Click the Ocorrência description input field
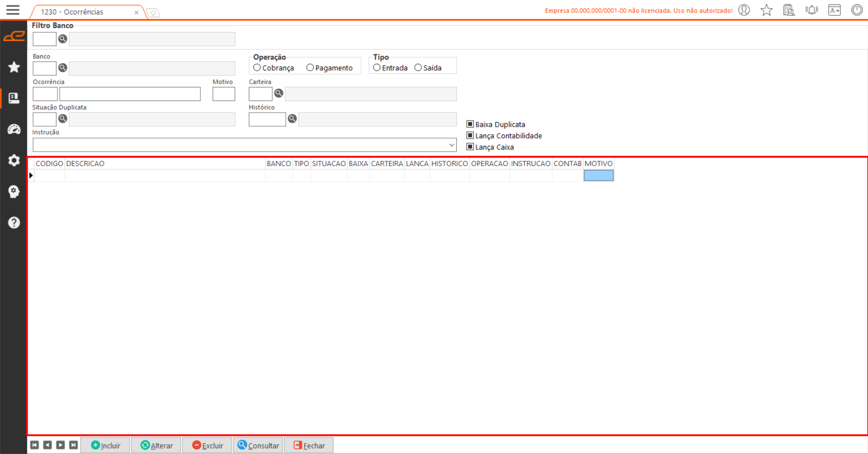Viewport: 868px width, 454px height. (130, 94)
